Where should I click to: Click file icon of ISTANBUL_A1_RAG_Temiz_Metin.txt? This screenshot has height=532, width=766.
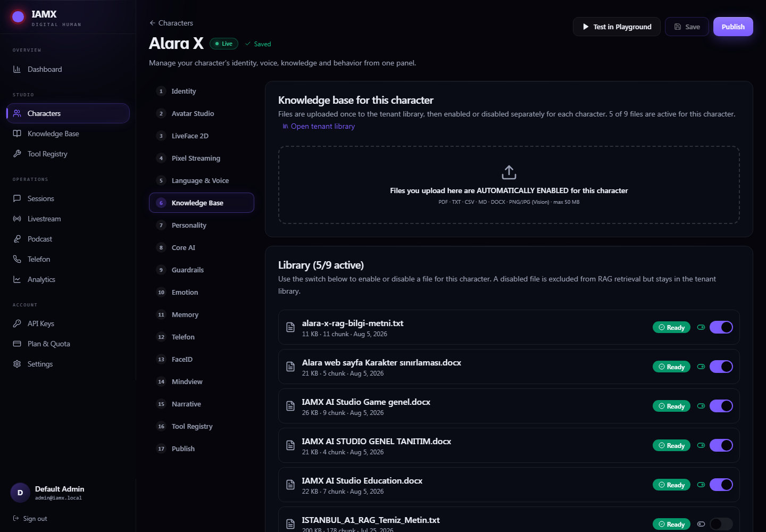tap(290, 524)
